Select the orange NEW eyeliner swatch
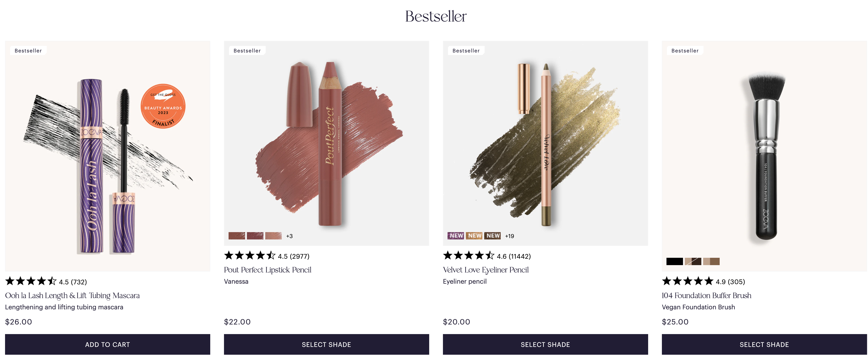 click(x=474, y=236)
